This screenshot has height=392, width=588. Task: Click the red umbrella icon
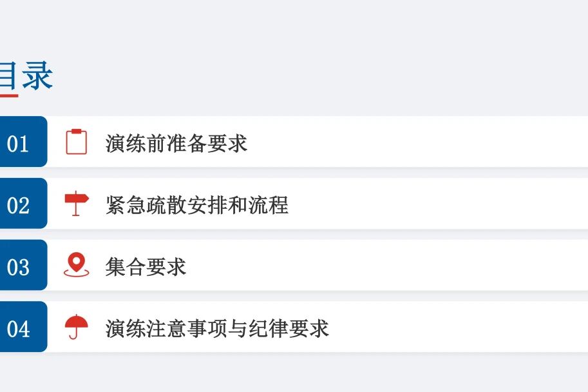[x=77, y=327]
